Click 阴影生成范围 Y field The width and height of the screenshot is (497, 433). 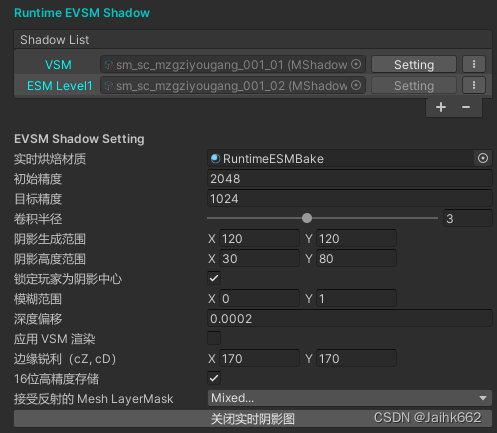click(356, 239)
